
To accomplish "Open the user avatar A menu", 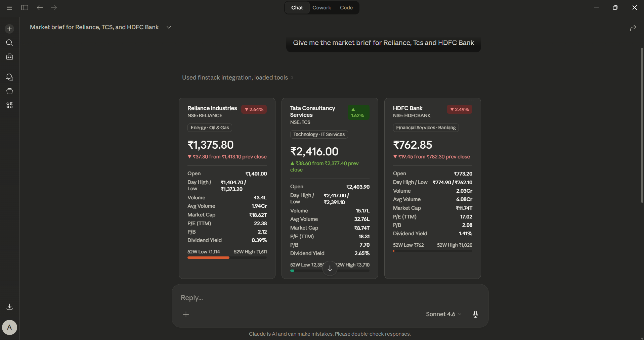I will 9,327.
